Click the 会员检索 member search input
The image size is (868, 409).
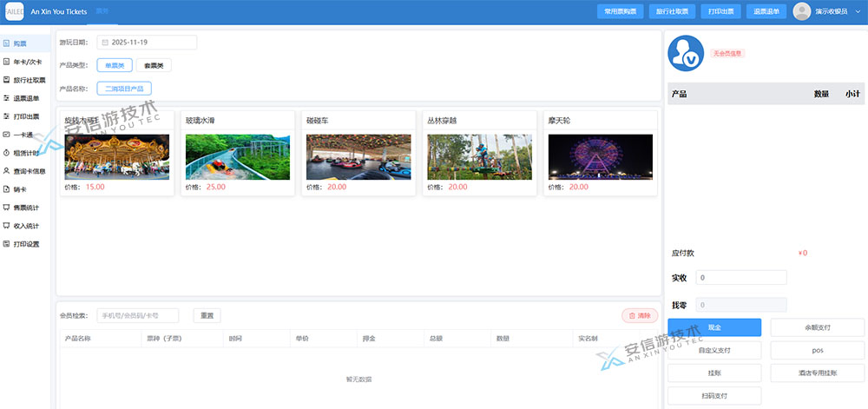click(137, 315)
